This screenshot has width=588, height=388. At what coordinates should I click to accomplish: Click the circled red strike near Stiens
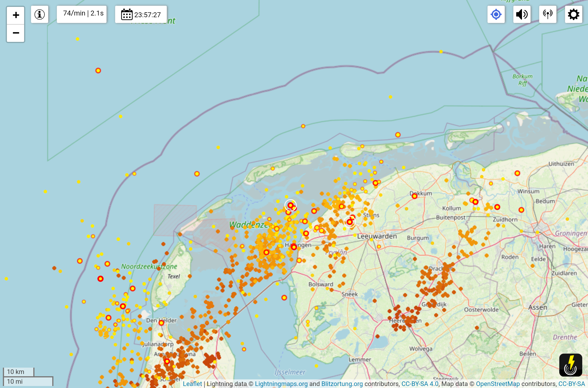(349, 222)
